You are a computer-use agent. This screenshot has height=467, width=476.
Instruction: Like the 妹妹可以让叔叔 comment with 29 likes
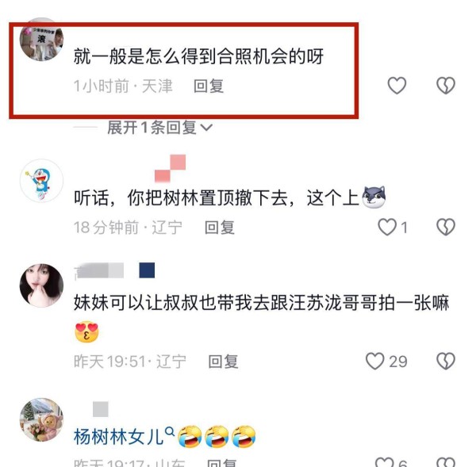[375, 361]
